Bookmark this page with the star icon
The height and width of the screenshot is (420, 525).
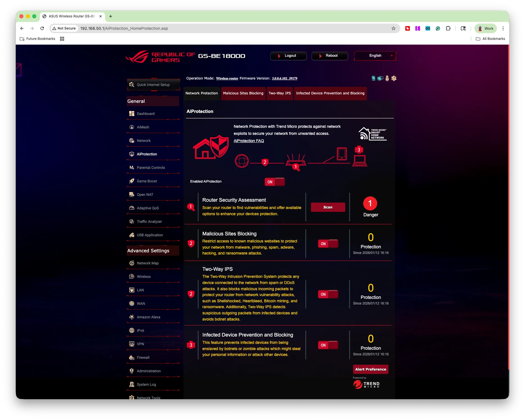pos(394,28)
